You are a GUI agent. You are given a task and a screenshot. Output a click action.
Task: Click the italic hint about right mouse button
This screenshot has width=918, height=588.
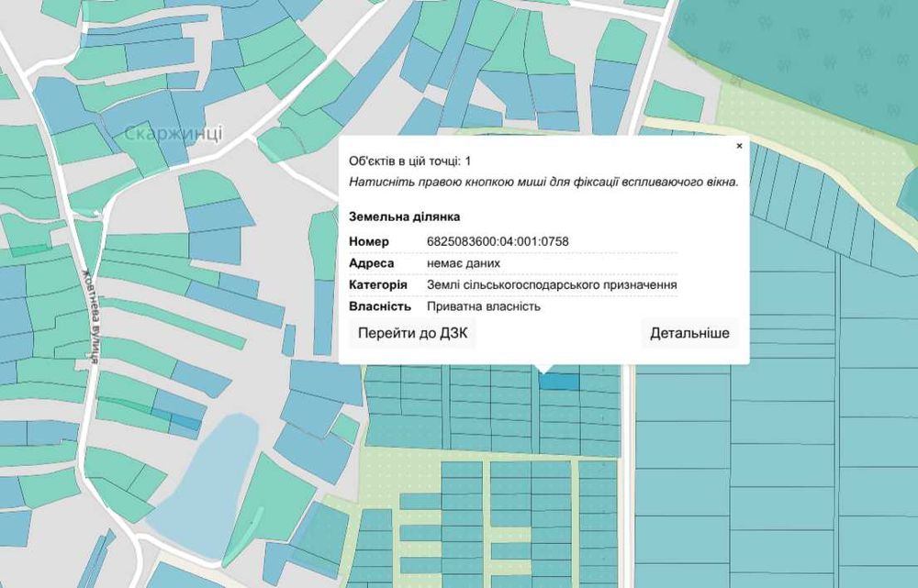click(543, 182)
